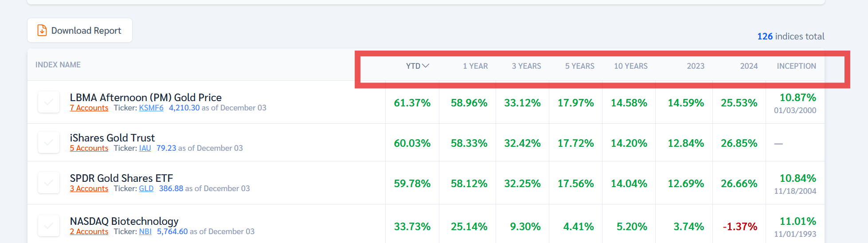The image size is (868, 243).
Task: Sort by 2023 column header
Action: pos(696,66)
